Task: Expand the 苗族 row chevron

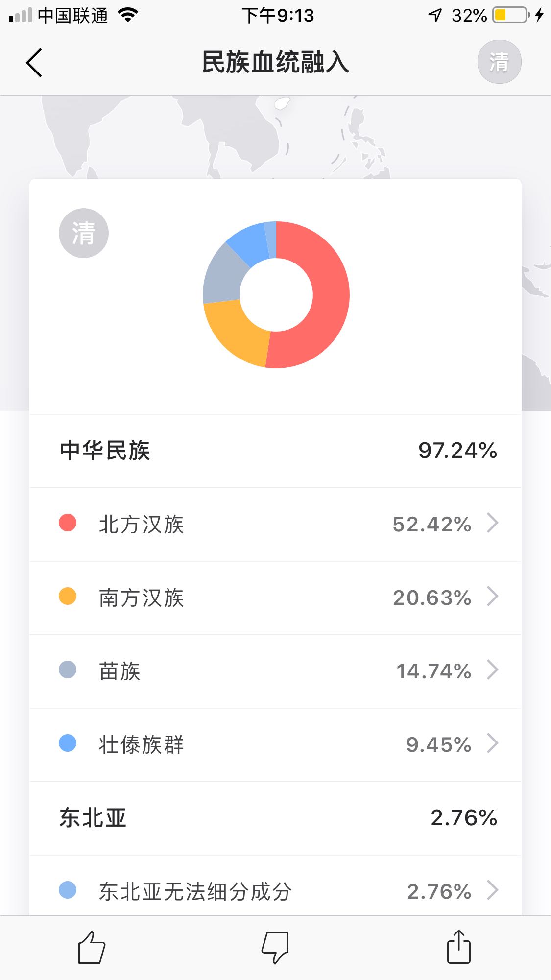Action: click(492, 670)
